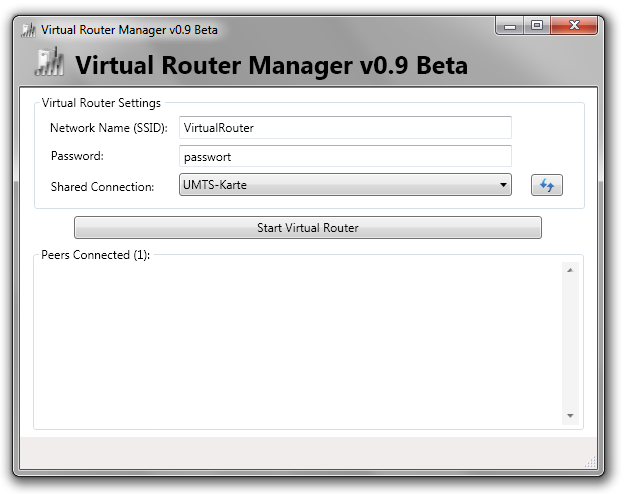Maximize the Virtual Router Manager window

pyautogui.click(x=537, y=26)
